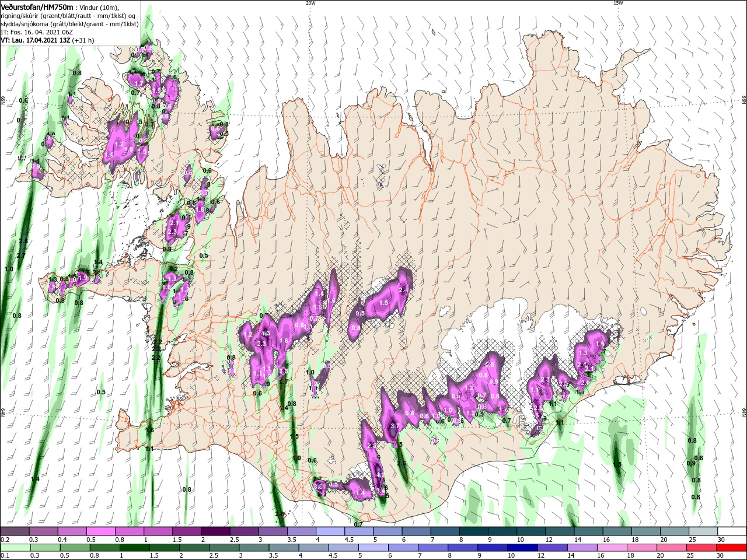Click the 'slydda/snjókoma' snow legend description line
This screenshot has width=747, height=560.
point(69,24)
